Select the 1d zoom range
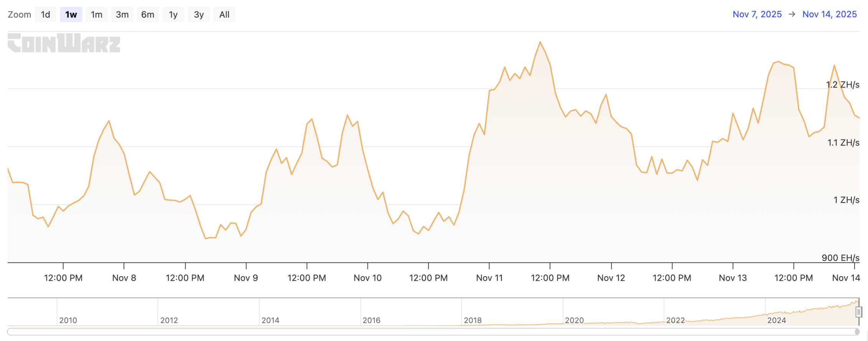Viewport: 868px width, 341px height. pos(45,15)
